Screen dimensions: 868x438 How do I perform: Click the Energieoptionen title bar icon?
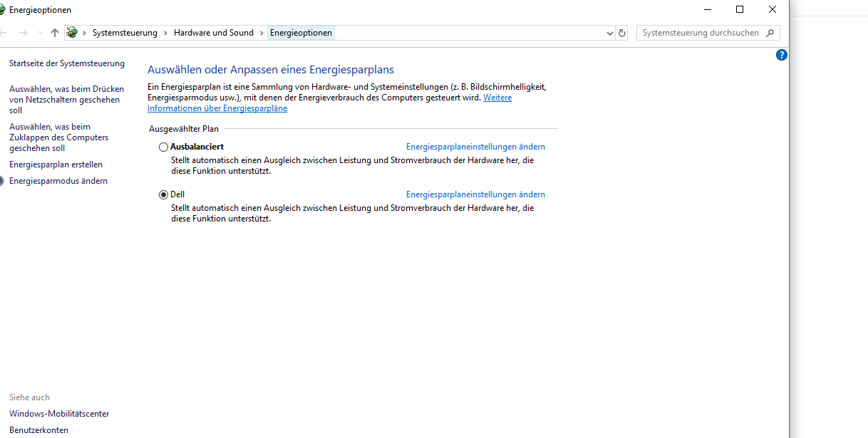[2, 10]
